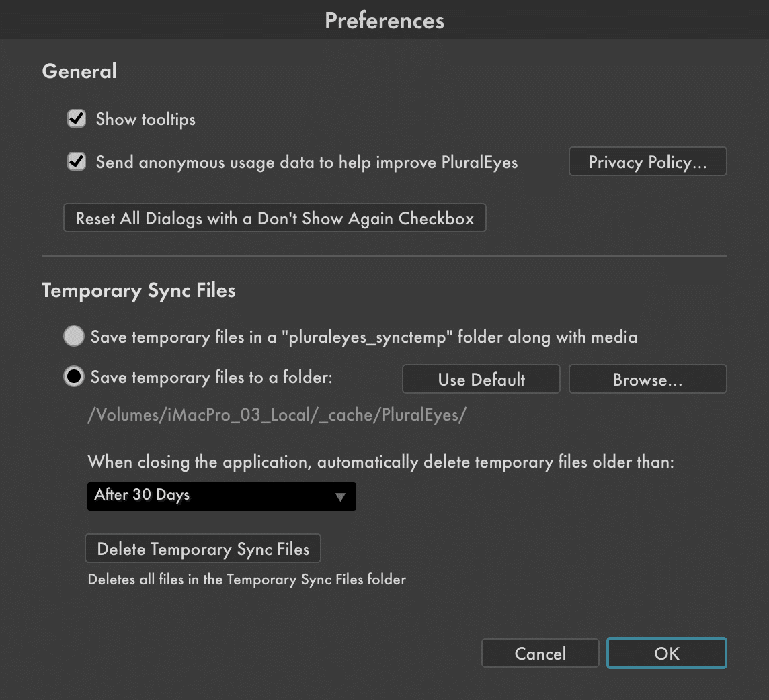The image size is (769, 700).
Task: Click the PluralEyes cache folder path text
Action: coord(276,415)
